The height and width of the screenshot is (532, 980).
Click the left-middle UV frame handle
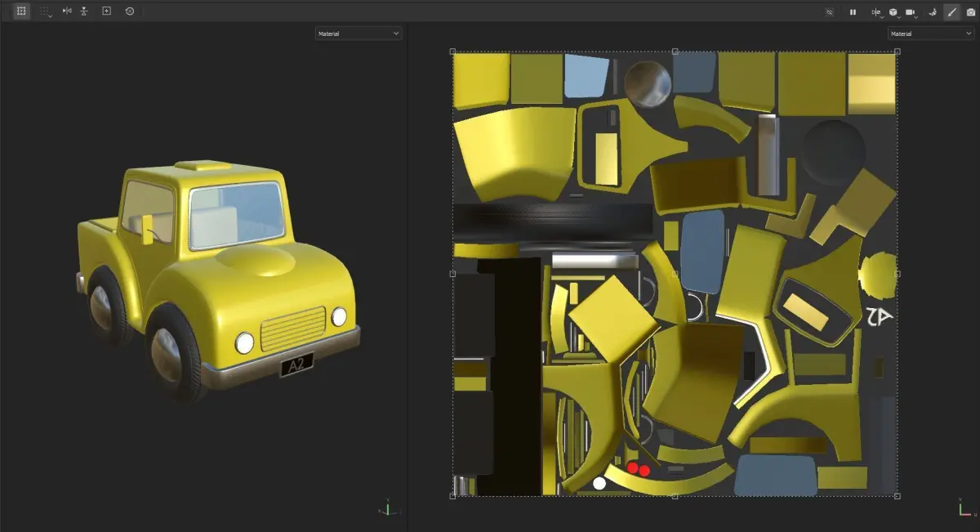point(453,274)
